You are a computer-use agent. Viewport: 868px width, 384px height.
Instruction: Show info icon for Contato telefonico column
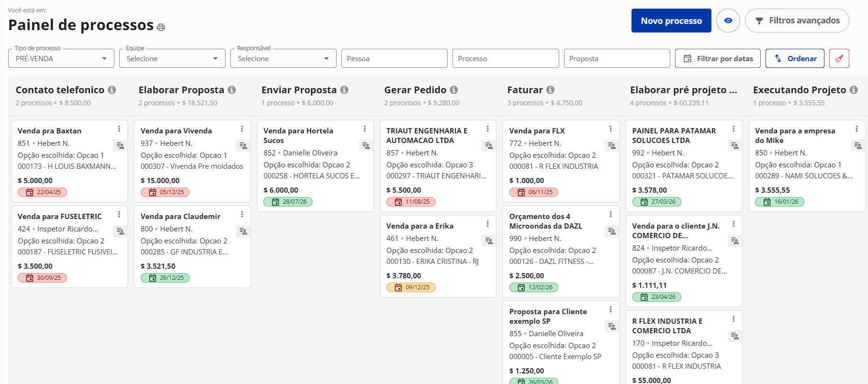point(112,90)
